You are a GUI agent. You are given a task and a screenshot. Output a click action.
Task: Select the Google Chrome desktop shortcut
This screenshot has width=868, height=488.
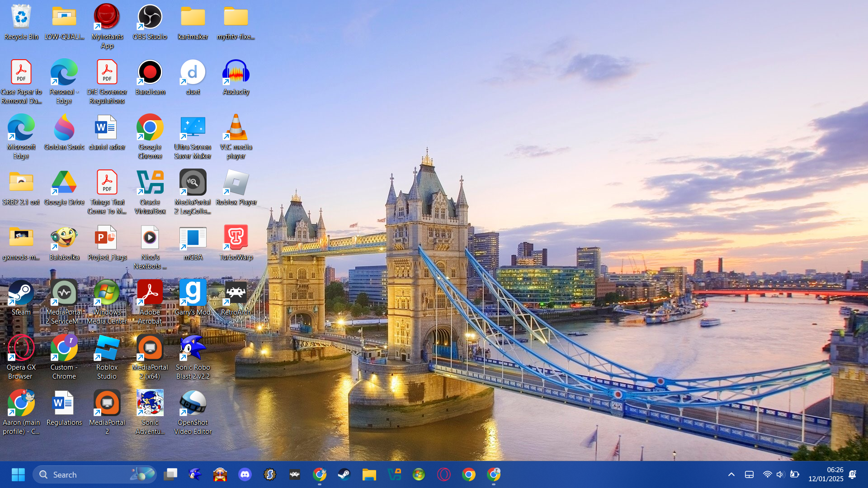tap(150, 127)
